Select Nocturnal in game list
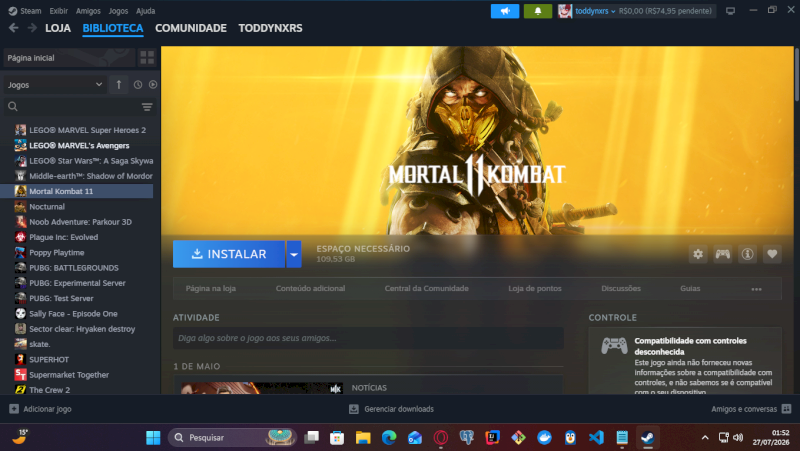This screenshot has height=451, width=800. point(79,207)
